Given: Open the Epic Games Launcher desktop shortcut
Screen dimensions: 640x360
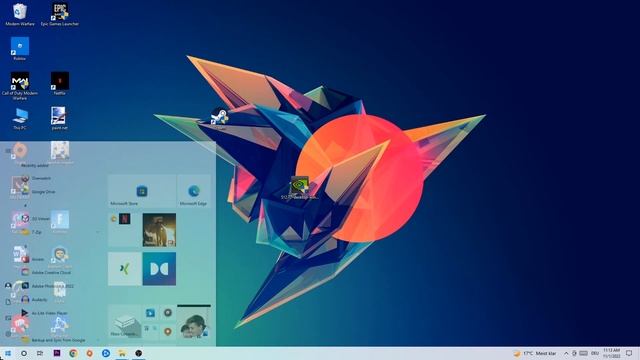Looking at the screenshot, I should point(60,15).
